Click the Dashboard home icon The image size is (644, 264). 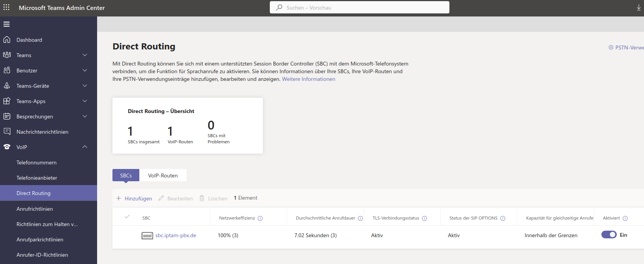click(x=7, y=40)
